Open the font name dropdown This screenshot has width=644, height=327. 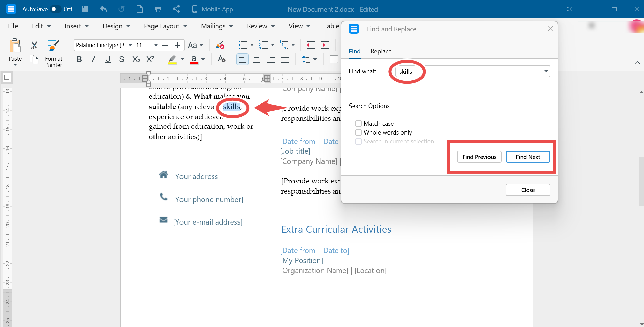(130, 45)
